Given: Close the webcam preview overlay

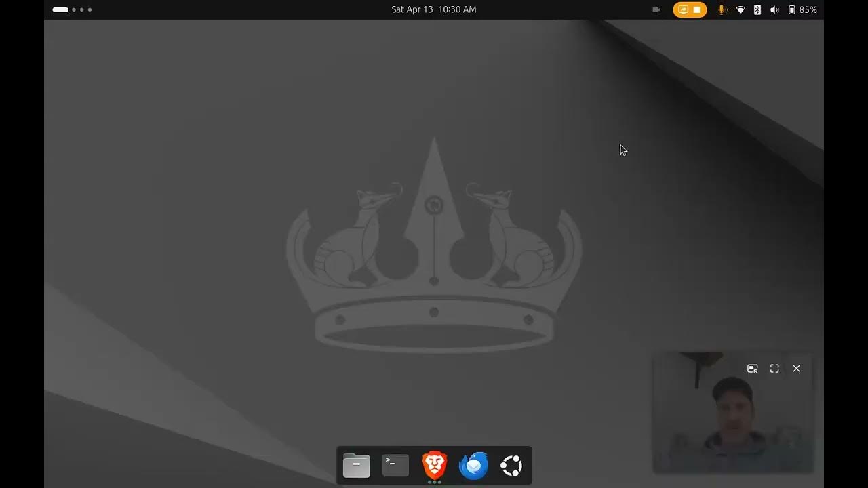Looking at the screenshot, I should (x=796, y=369).
